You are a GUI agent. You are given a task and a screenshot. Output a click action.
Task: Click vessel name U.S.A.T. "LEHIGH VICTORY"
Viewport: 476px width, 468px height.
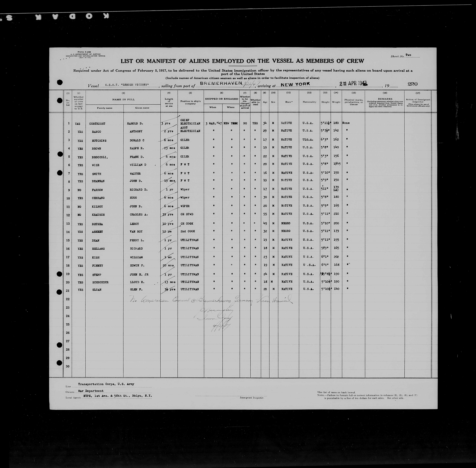(x=127, y=85)
